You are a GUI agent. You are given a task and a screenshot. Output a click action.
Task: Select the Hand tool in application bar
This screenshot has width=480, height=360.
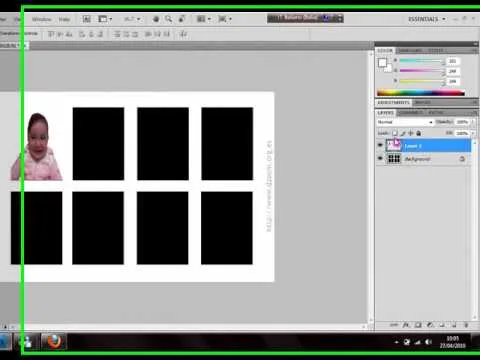[x=156, y=19]
